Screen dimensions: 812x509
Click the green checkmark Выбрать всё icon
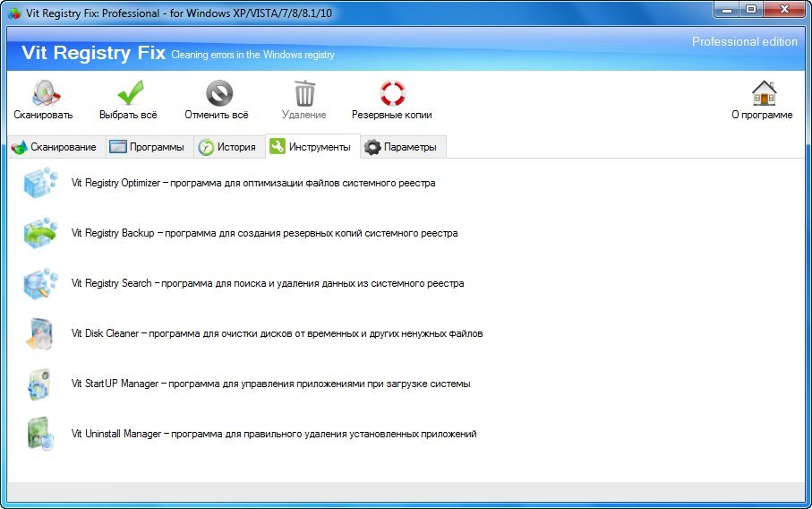(130, 93)
